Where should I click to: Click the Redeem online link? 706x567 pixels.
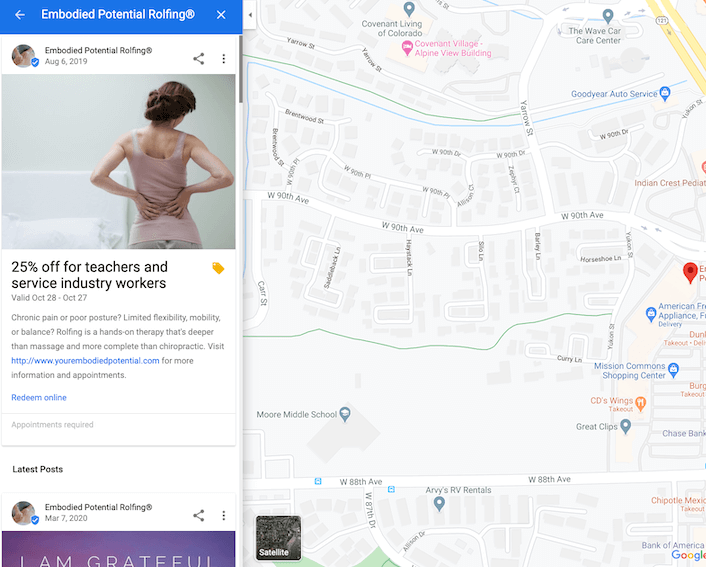pos(39,398)
